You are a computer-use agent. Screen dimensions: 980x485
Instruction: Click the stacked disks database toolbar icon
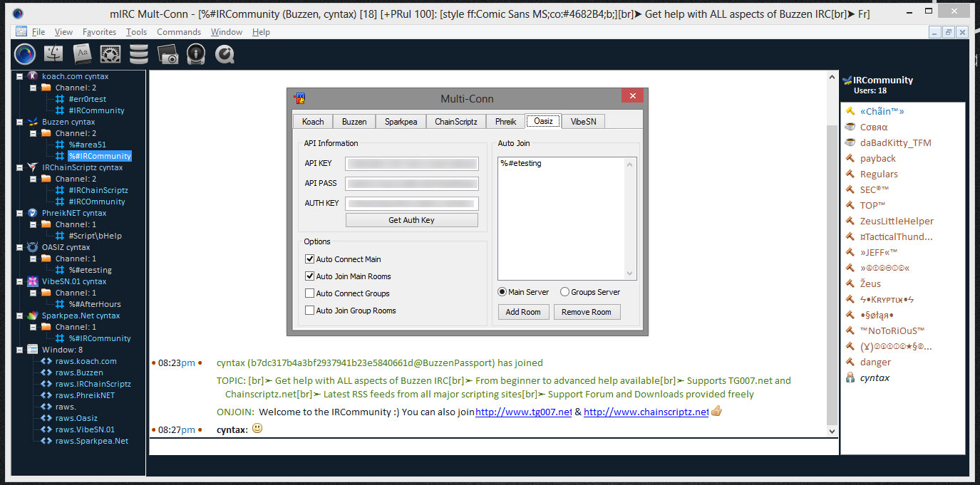coord(139,54)
